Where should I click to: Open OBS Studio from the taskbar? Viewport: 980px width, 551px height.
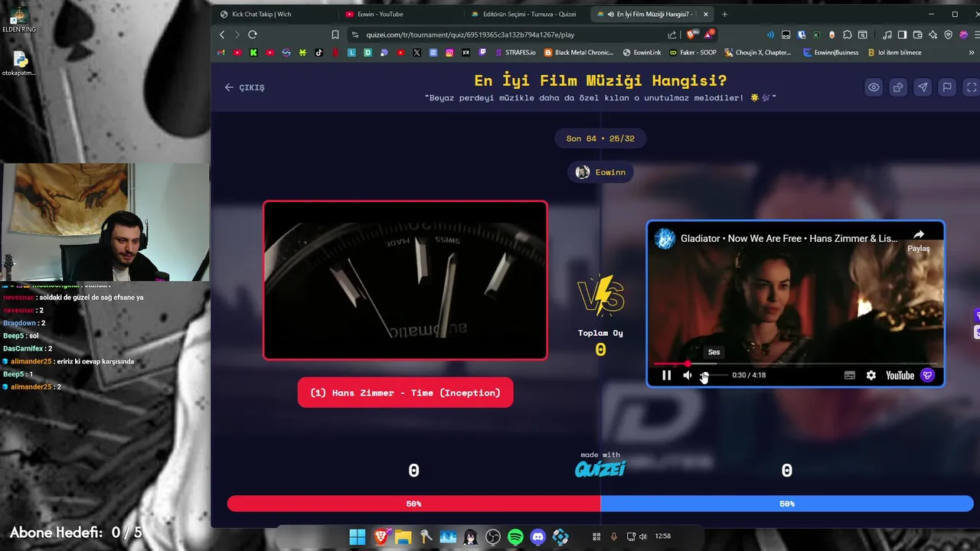(x=493, y=536)
